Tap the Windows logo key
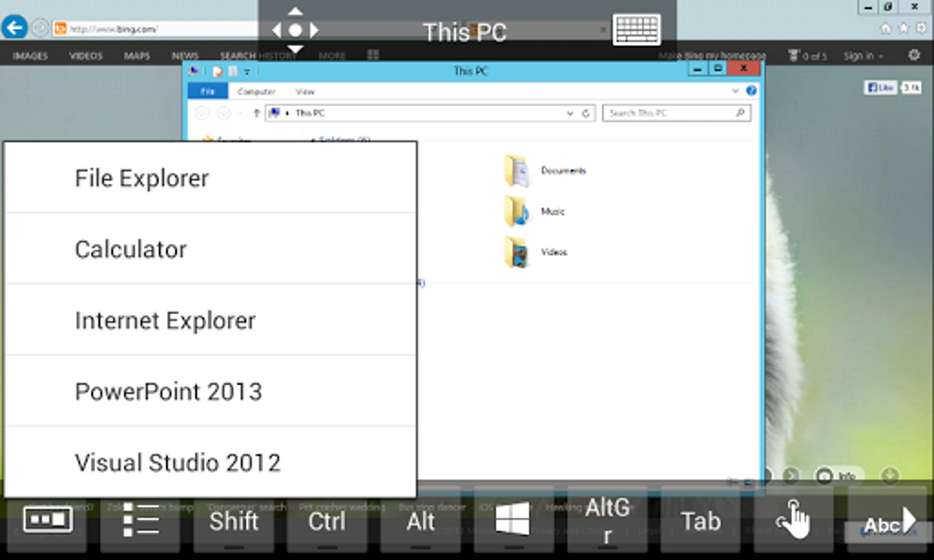 pos(513,519)
